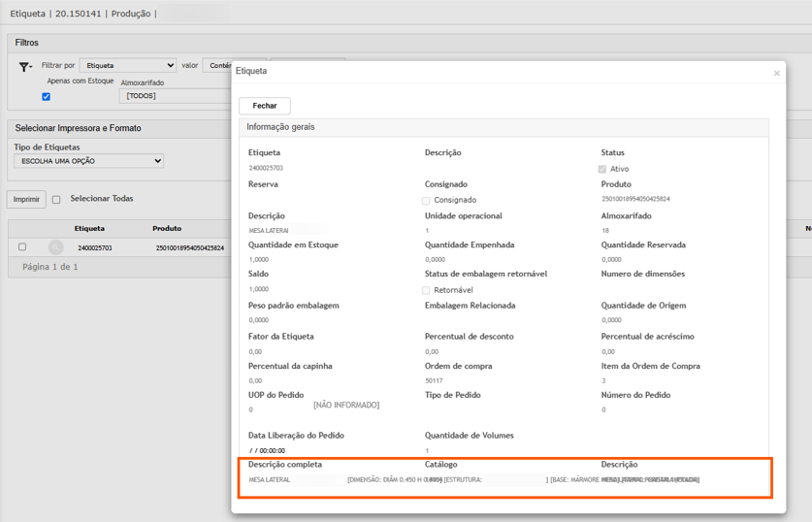The width and height of the screenshot is (812, 522).
Task: Click the Fechar button
Action: (265, 106)
